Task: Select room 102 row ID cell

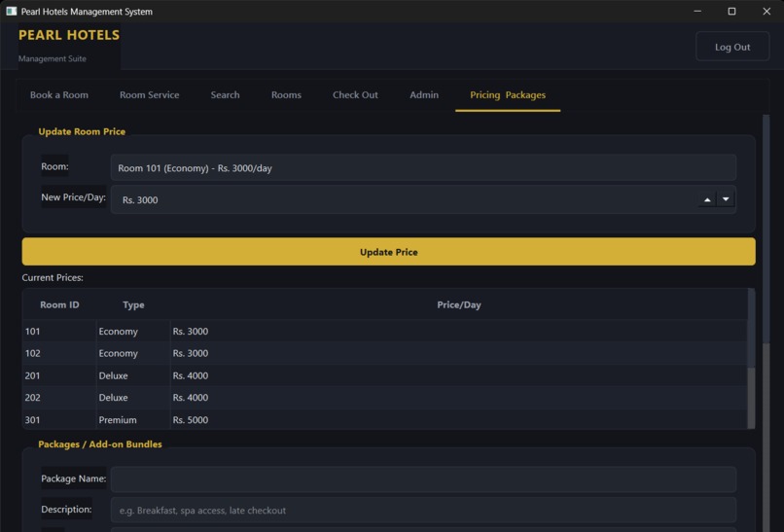Action: click(59, 353)
